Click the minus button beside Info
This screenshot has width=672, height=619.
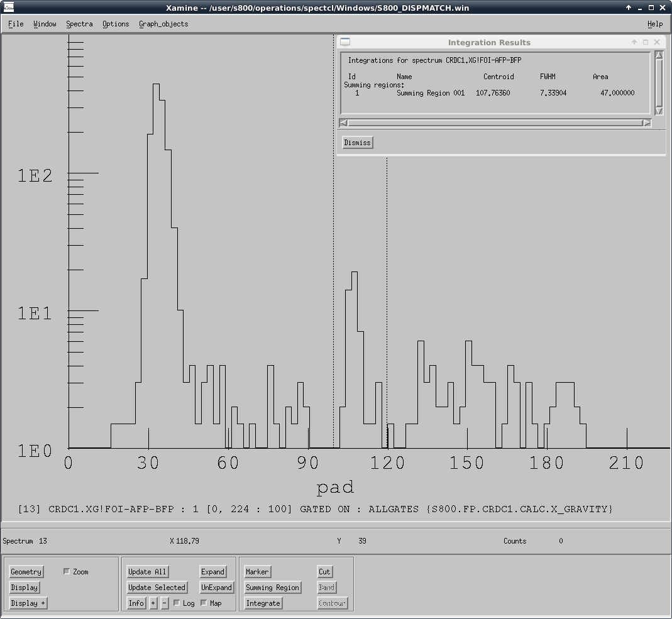(x=165, y=603)
